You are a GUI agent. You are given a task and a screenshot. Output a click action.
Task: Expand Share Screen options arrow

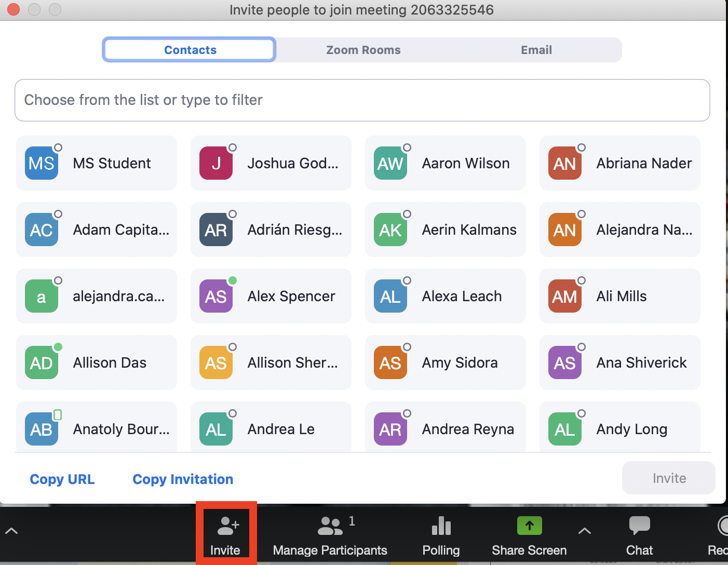click(585, 531)
